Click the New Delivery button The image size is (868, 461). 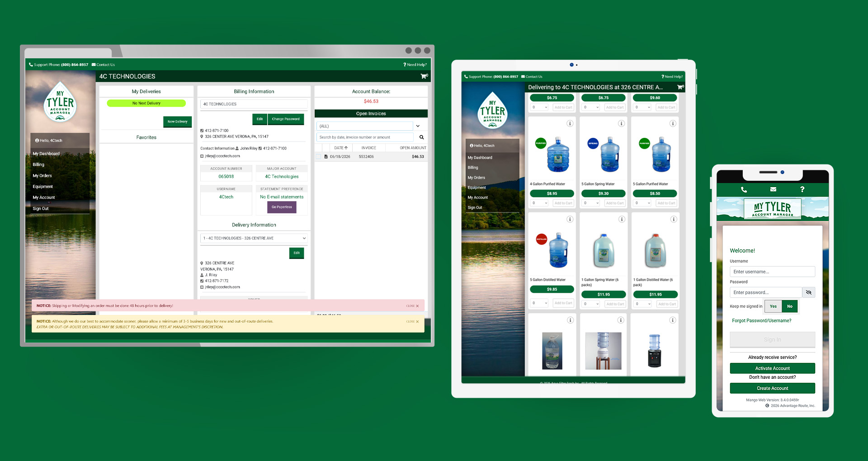click(x=177, y=122)
